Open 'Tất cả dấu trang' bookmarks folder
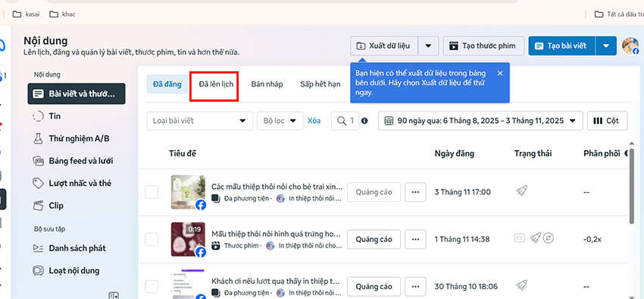Viewport: 644px width, 299px height. 619,14
